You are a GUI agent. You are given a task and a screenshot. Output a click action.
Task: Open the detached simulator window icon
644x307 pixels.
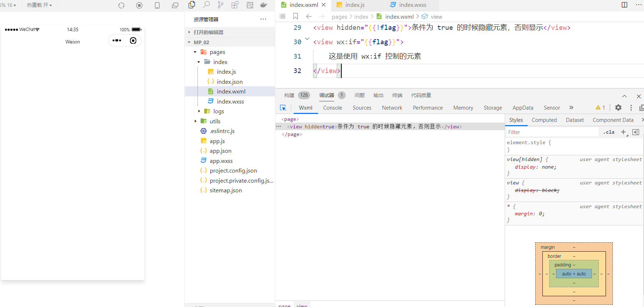pyautogui.click(x=175, y=5)
